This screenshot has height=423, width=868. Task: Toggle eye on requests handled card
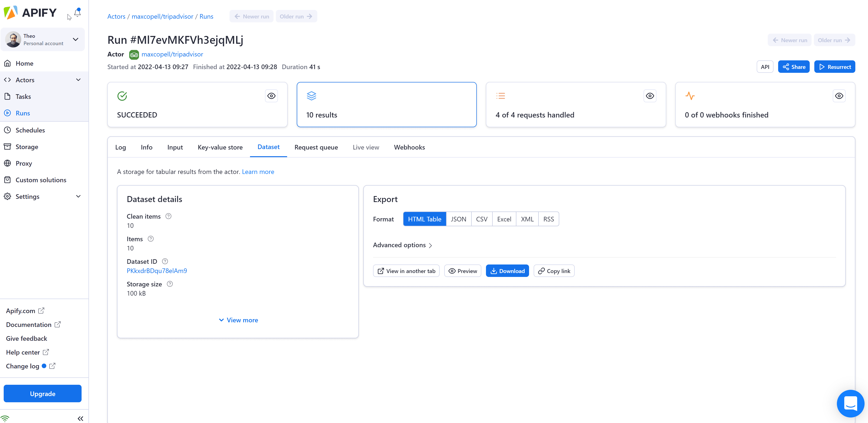[650, 96]
